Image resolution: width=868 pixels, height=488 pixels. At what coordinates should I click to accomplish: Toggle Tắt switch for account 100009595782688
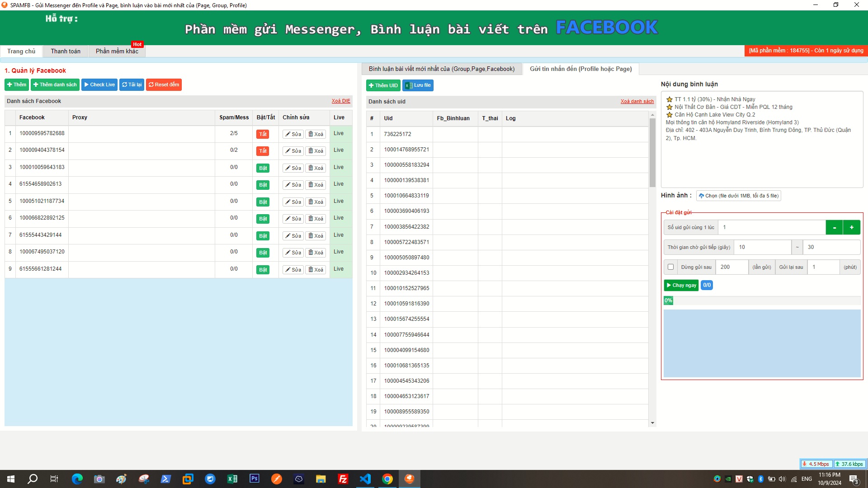tap(263, 134)
